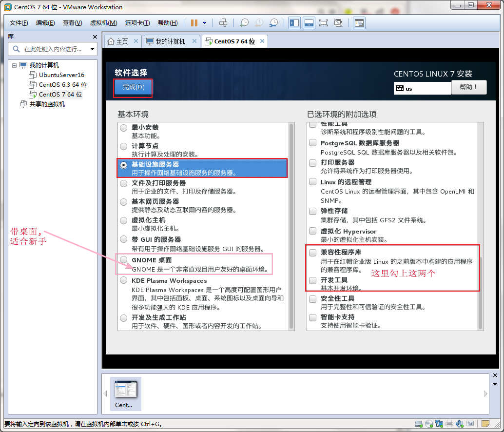Select KDE Plasma Workspaces radio button

click(124, 280)
